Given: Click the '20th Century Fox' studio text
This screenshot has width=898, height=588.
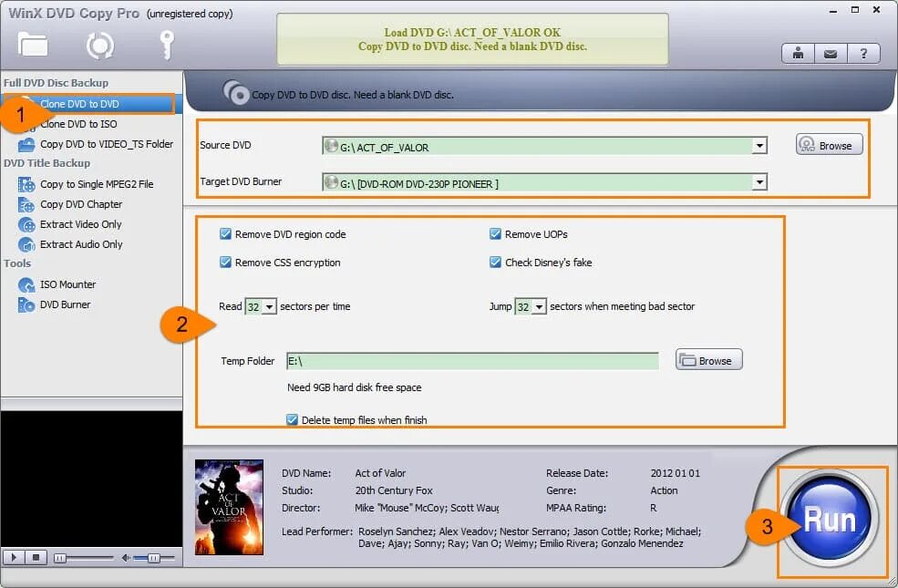Looking at the screenshot, I should click(x=394, y=490).
